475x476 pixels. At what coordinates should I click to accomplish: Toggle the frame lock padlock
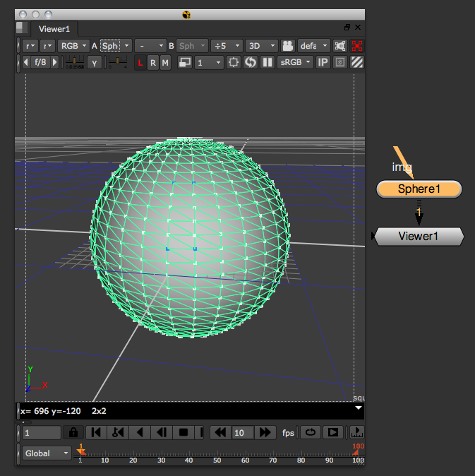pos(73,432)
